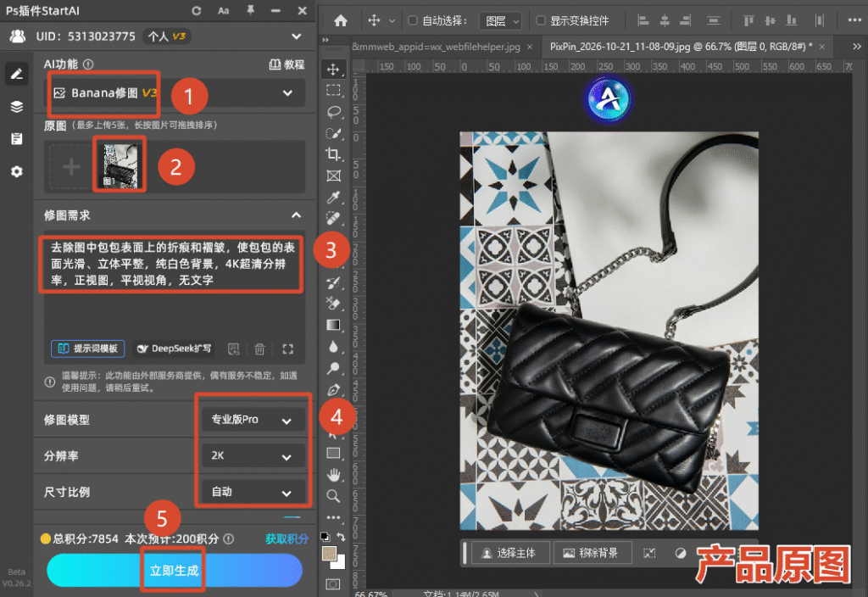
Task: Refresh the StartAI plugin panel
Action: pos(197,10)
